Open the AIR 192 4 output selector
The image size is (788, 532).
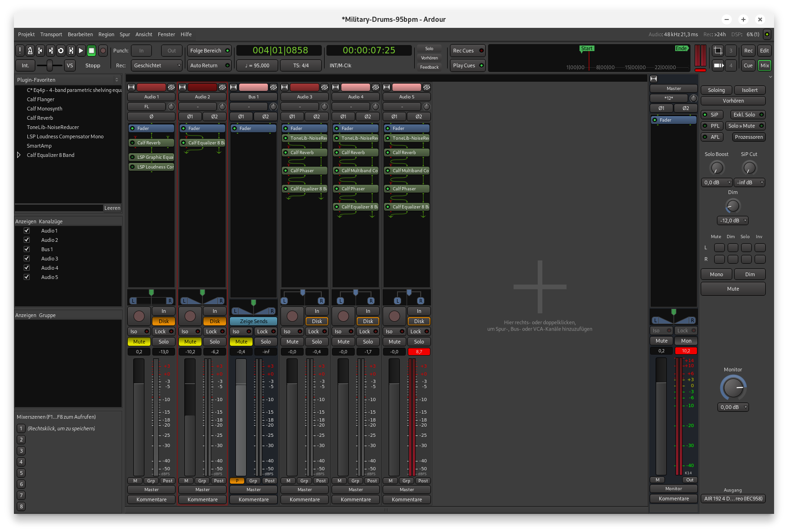[733, 499]
